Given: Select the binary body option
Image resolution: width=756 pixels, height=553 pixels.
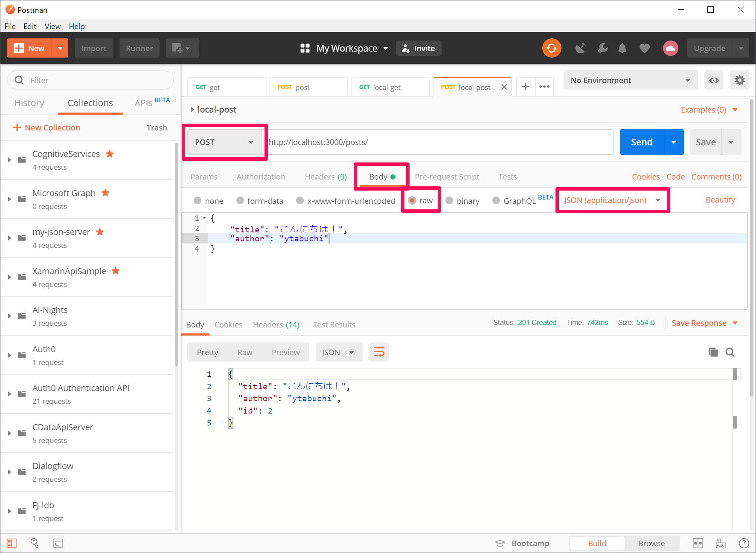Looking at the screenshot, I should (449, 200).
